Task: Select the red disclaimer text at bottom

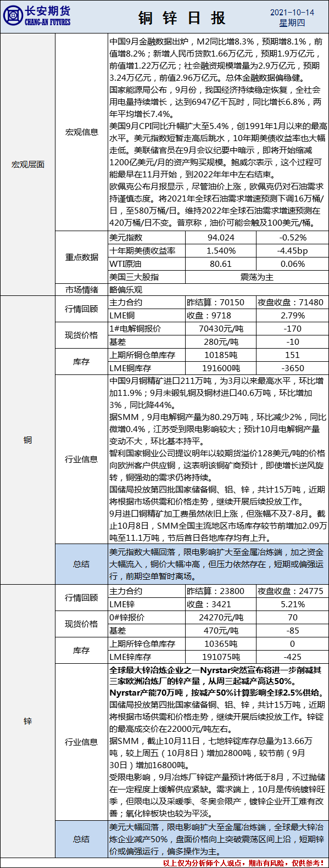Action: (x=245, y=863)
